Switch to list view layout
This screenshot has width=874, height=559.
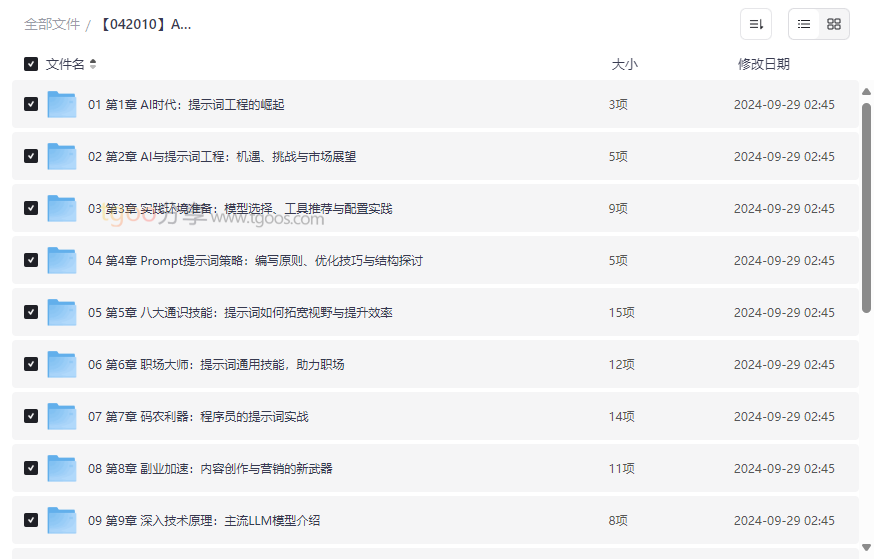coord(804,24)
